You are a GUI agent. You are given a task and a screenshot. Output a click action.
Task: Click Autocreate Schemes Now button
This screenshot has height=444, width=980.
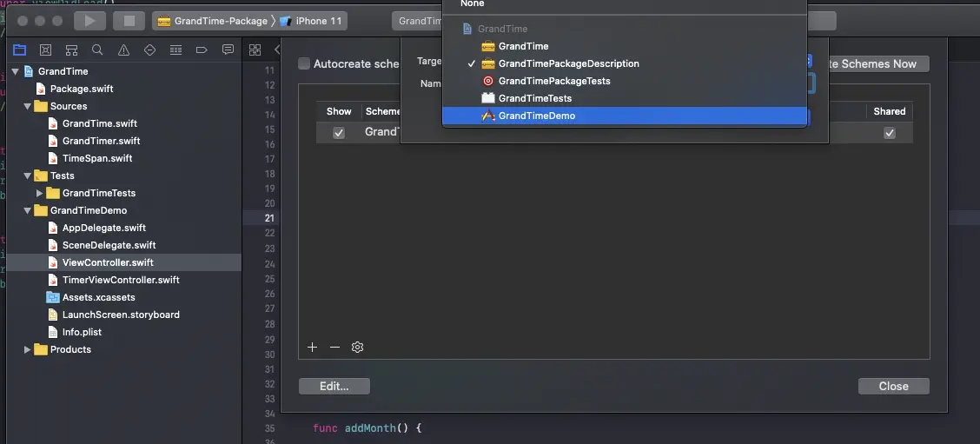(x=878, y=63)
